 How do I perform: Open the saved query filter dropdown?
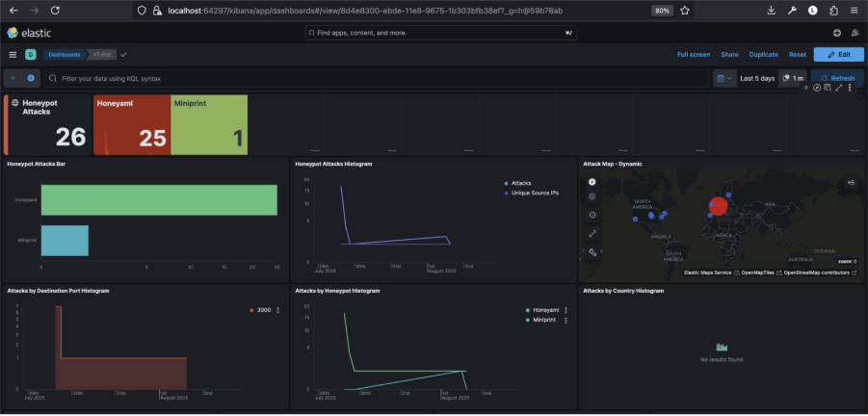coord(12,78)
